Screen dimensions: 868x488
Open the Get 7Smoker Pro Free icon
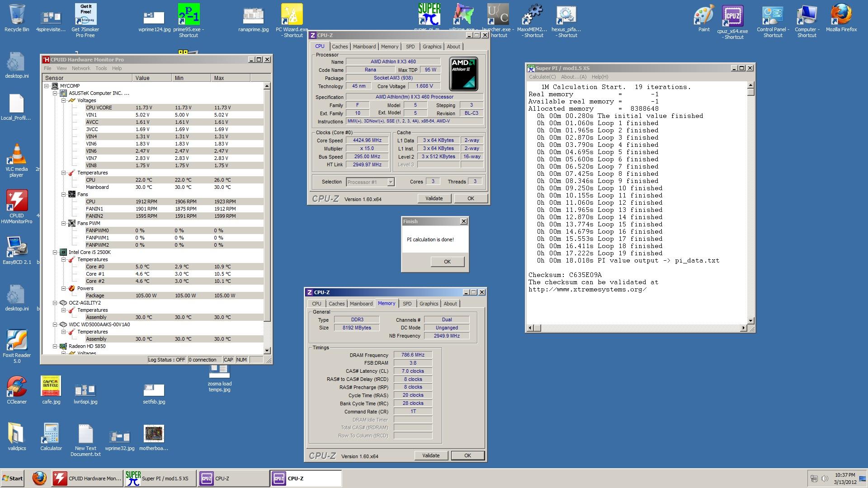pyautogui.click(x=85, y=20)
